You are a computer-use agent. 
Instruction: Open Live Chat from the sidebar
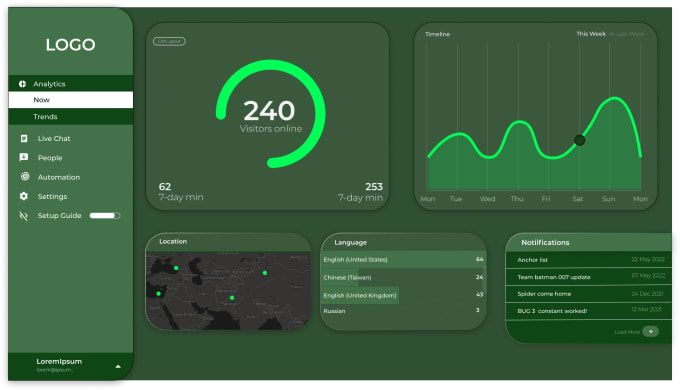[54, 138]
